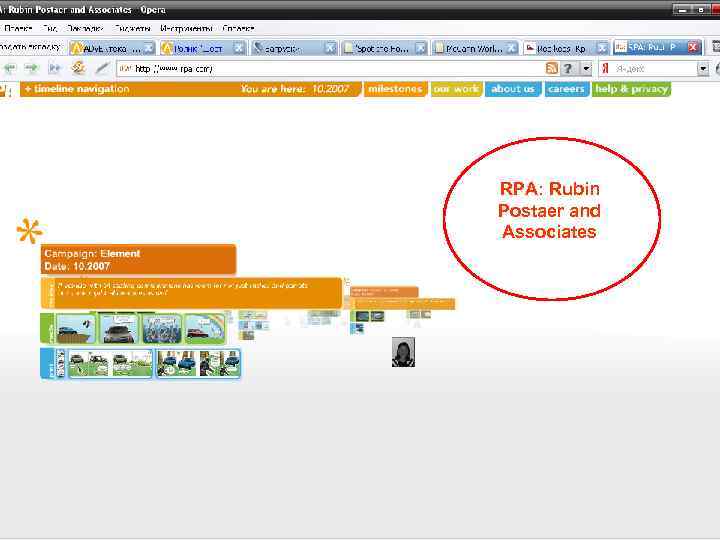Open the thumbnail showing a blue crowd
Viewport: 720px width, 540px height.
pos(162,329)
